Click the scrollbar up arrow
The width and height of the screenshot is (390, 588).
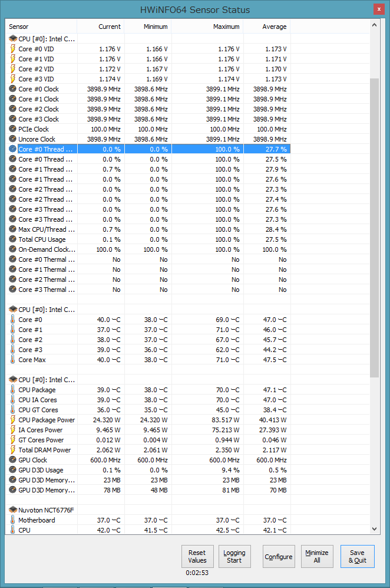[x=374, y=25]
